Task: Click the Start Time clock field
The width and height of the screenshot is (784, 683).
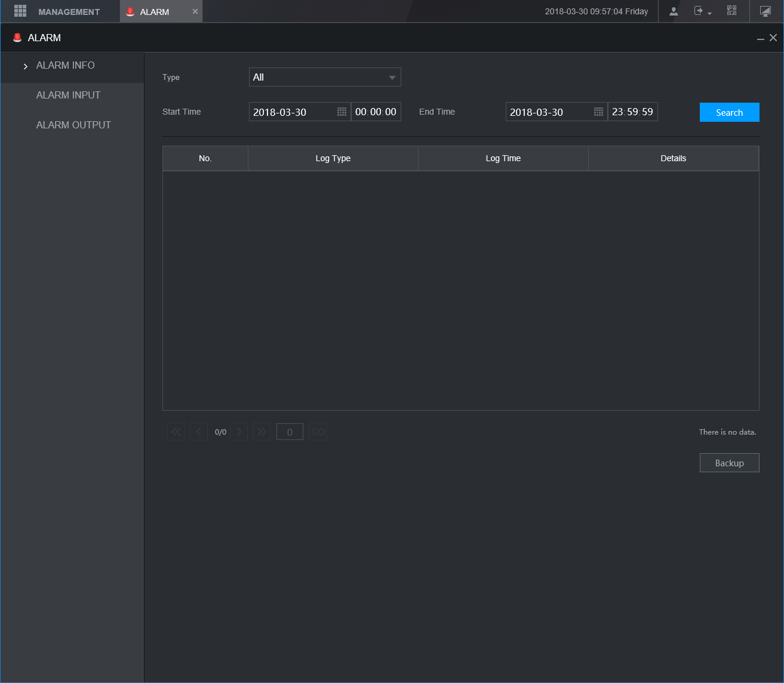Action: [376, 112]
